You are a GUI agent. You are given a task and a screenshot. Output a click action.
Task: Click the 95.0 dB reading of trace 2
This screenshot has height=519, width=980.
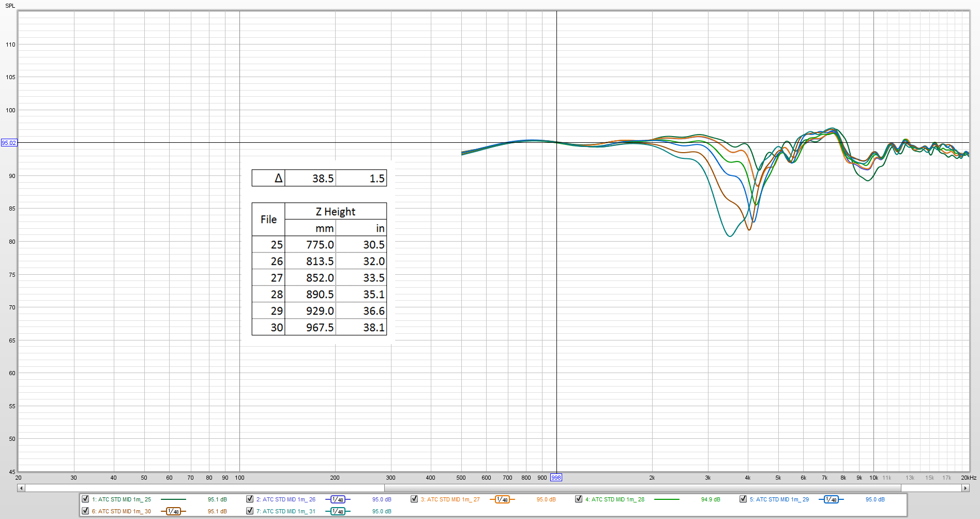coord(382,499)
